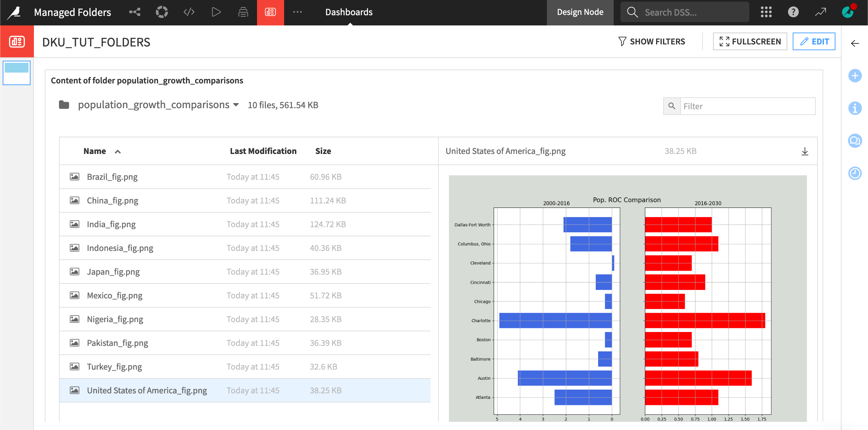Click the EDIT button
The width and height of the screenshot is (868, 430).
[x=814, y=42]
